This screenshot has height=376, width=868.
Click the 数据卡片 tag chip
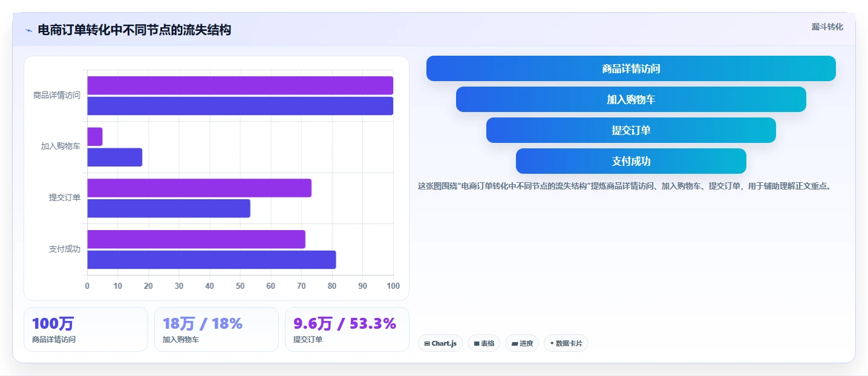click(x=566, y=343)
